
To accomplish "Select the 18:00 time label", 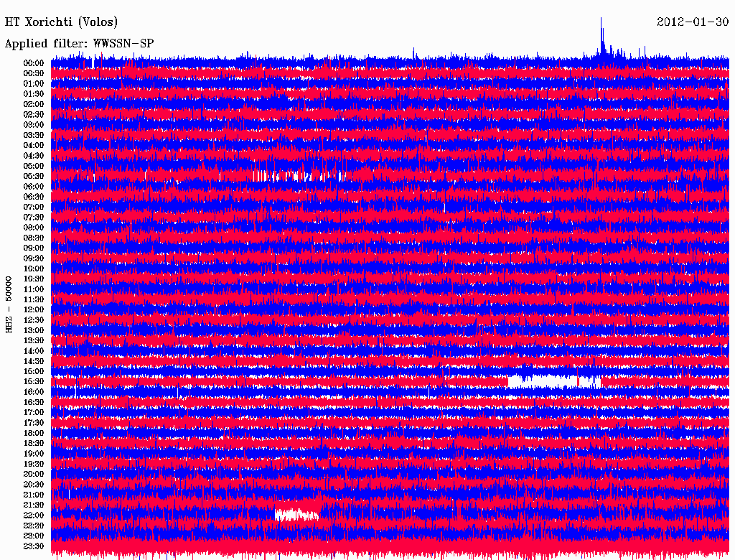I will point(34,433).
